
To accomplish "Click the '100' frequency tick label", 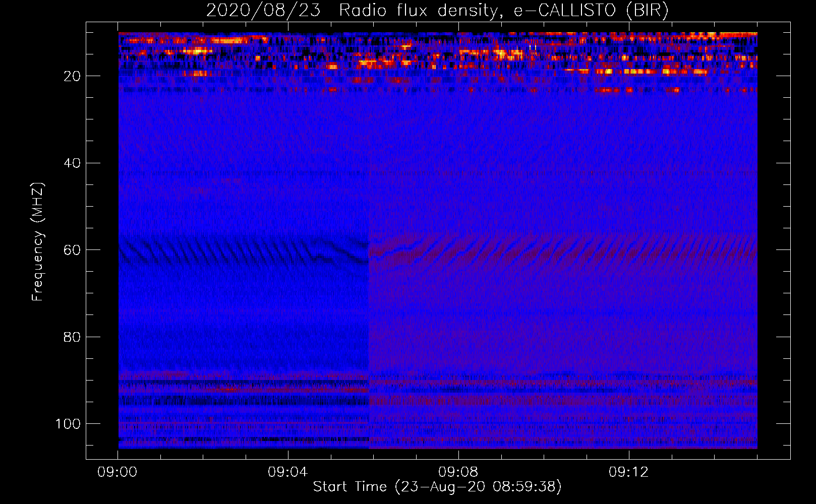I will (x=68, y=424).
